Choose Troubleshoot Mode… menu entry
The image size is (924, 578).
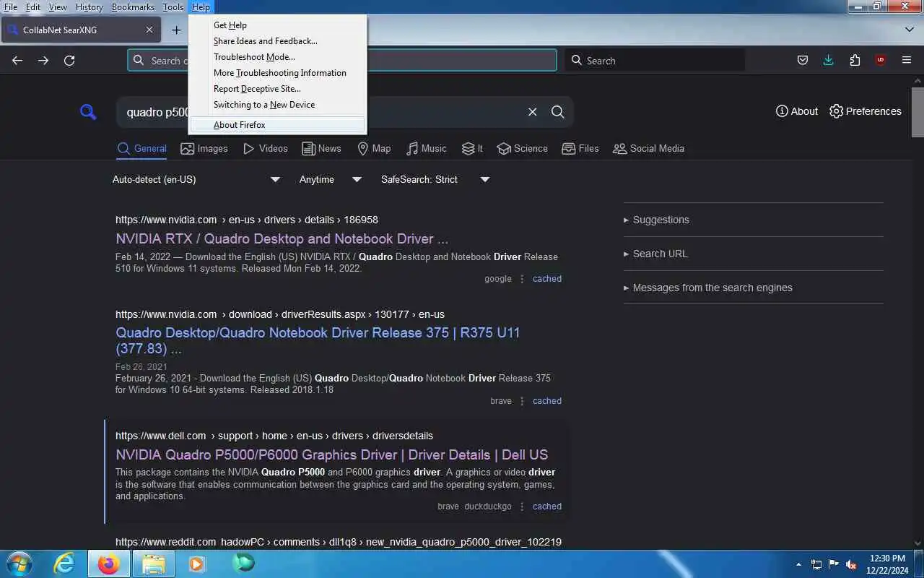tap(278, 57)
